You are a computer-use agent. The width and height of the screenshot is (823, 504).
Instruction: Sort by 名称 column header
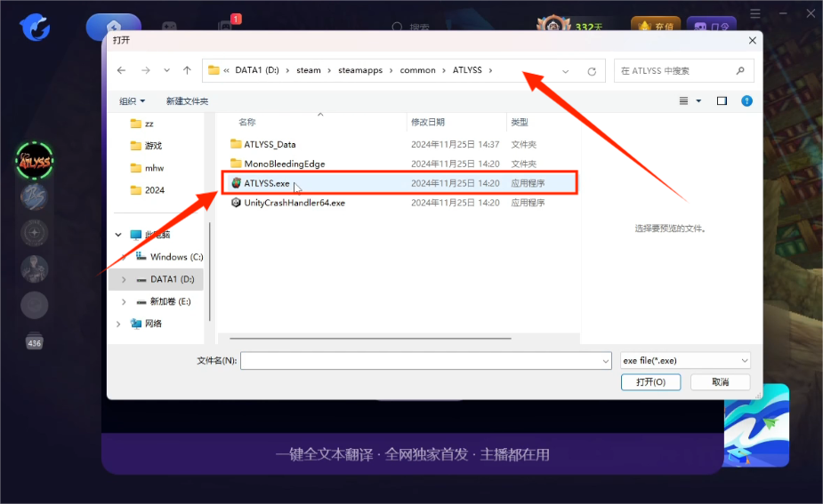click(247, 122)
